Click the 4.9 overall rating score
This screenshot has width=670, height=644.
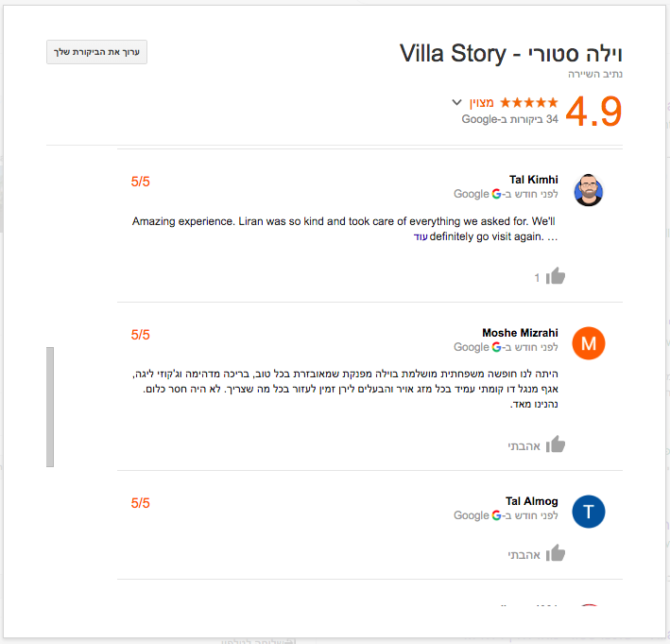[593, 113]
